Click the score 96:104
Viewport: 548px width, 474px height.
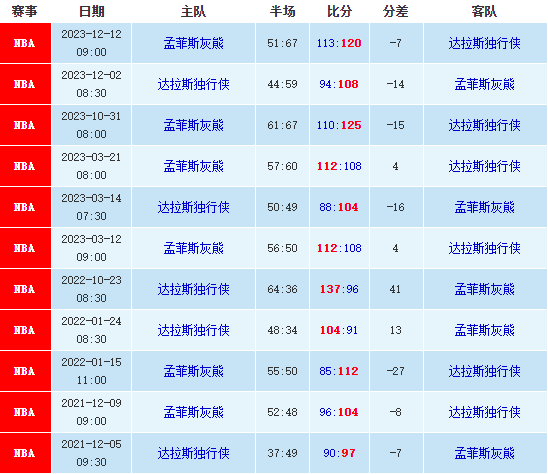[x=339, y=412]
